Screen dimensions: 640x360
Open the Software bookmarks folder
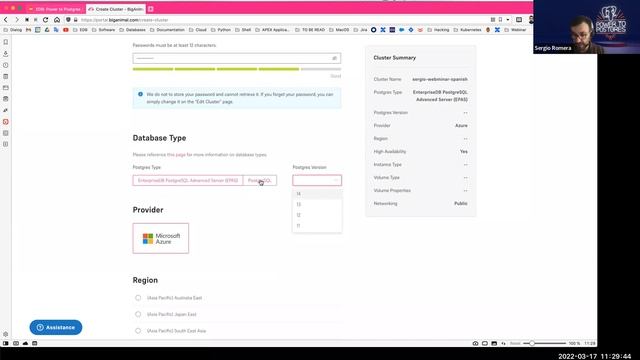[103, 30]
